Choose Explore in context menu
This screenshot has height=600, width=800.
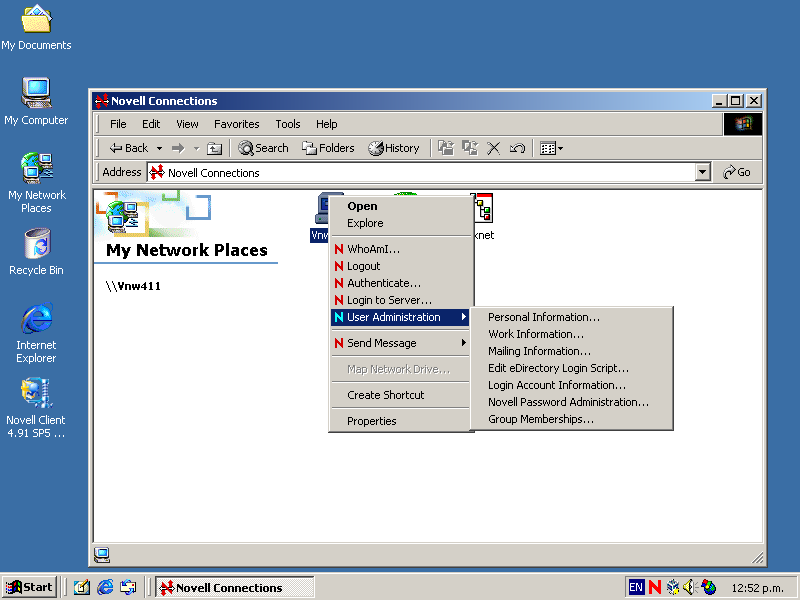pos(400,223)
